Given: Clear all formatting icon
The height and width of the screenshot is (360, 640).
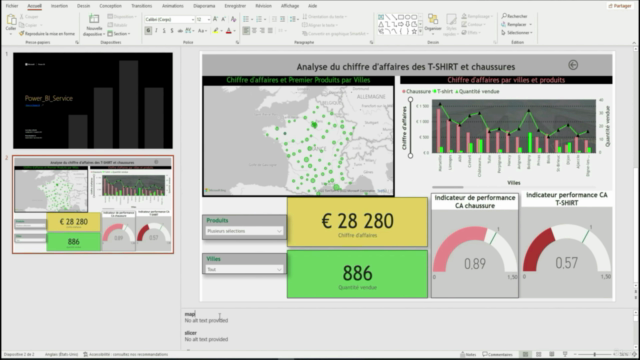Looking at the screenshot, I should (x=233, y=19).
